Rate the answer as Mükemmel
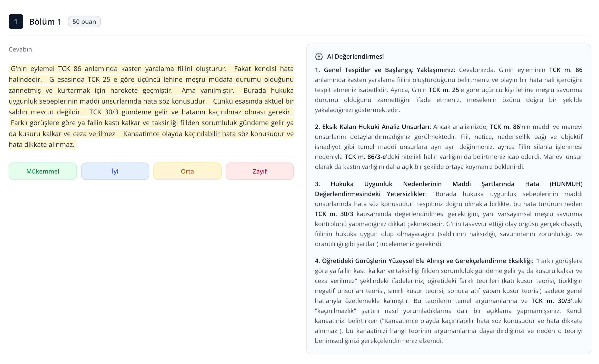This screenshot has width=599, height=364. 43,171
